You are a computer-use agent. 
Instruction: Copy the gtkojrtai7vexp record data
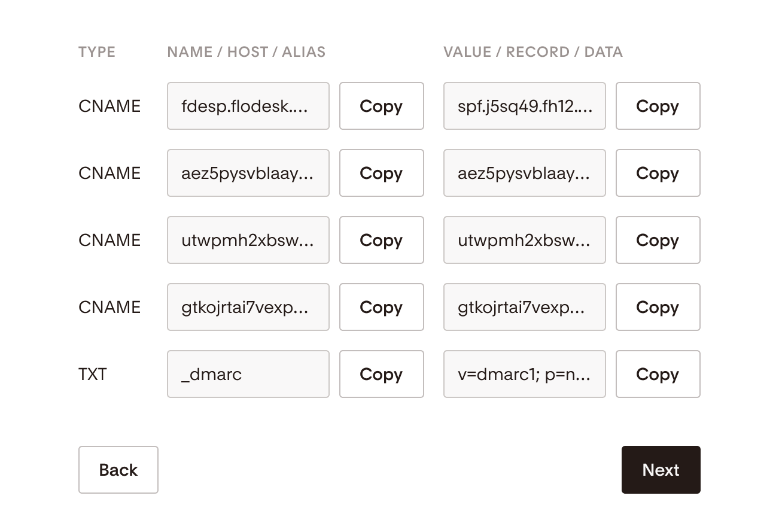[x=658, y=307]
